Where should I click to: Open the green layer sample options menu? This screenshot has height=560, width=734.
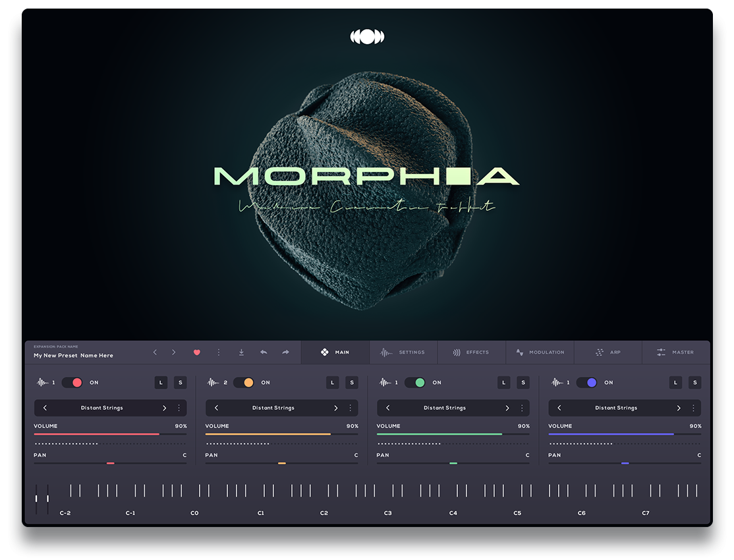point(522,408)
